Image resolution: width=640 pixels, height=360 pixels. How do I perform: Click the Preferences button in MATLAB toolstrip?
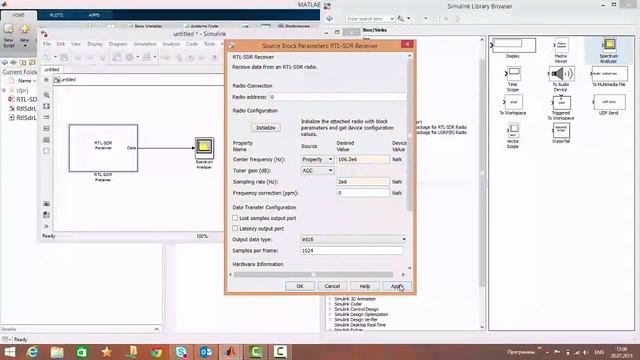click(x=294, y=26)
